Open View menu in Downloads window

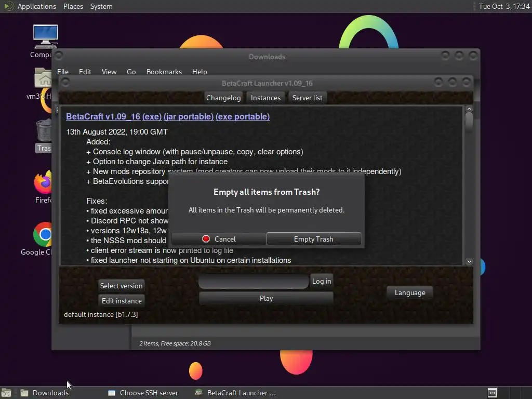109,72
